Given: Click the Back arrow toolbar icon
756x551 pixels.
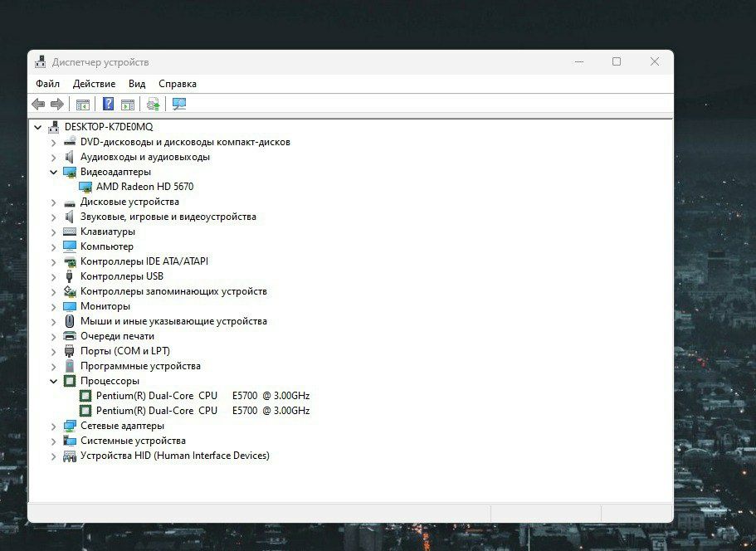Looking at the screenshot, I should (x=38, y=104).
